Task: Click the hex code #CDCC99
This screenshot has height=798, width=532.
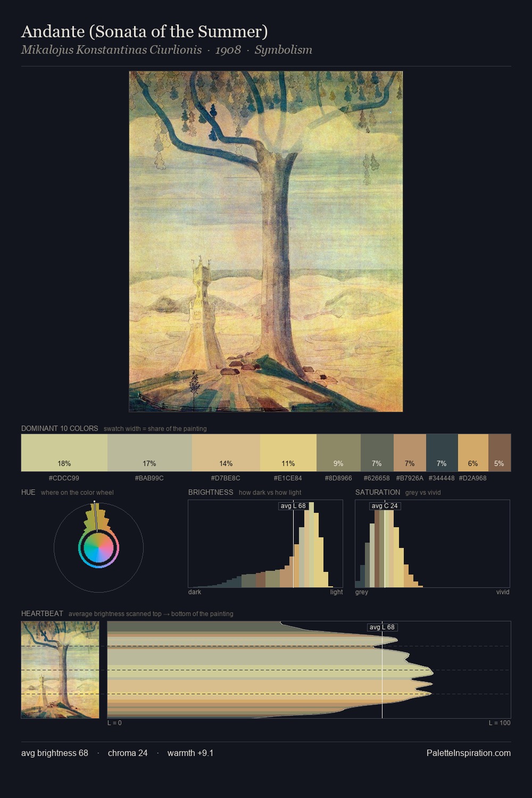Action: coord(64,478)
